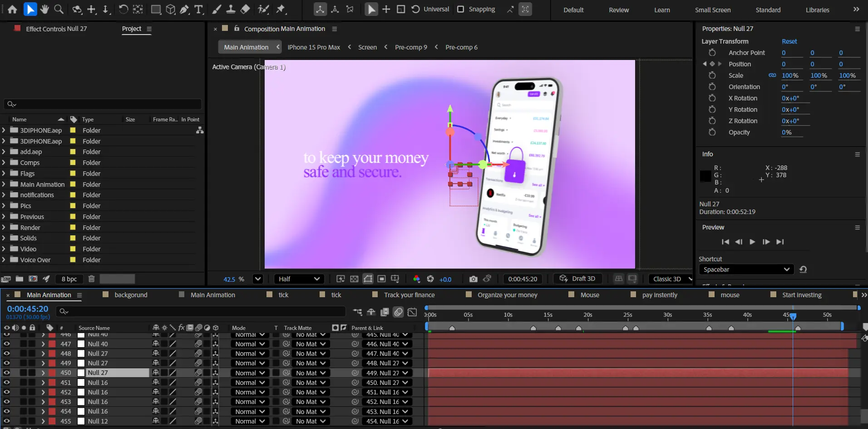Reset the Layer Transform properties
The image size is (868, 429).
[789, 41]
